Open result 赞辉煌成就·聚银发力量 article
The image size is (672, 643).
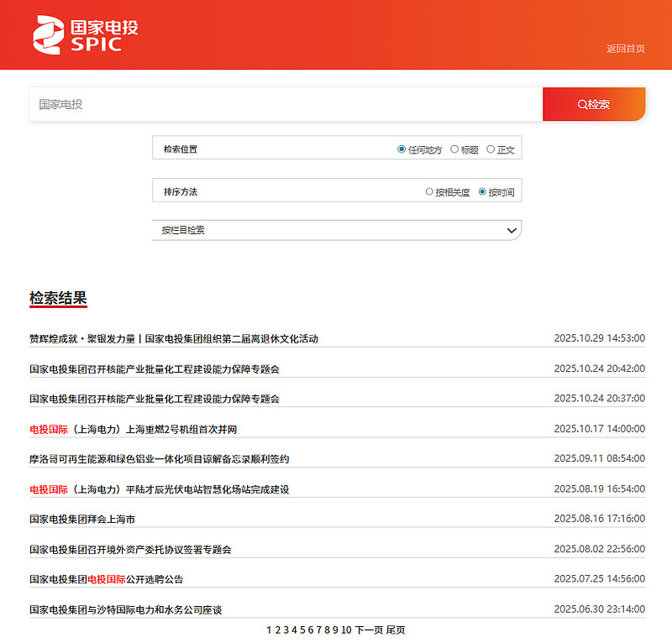174,339
